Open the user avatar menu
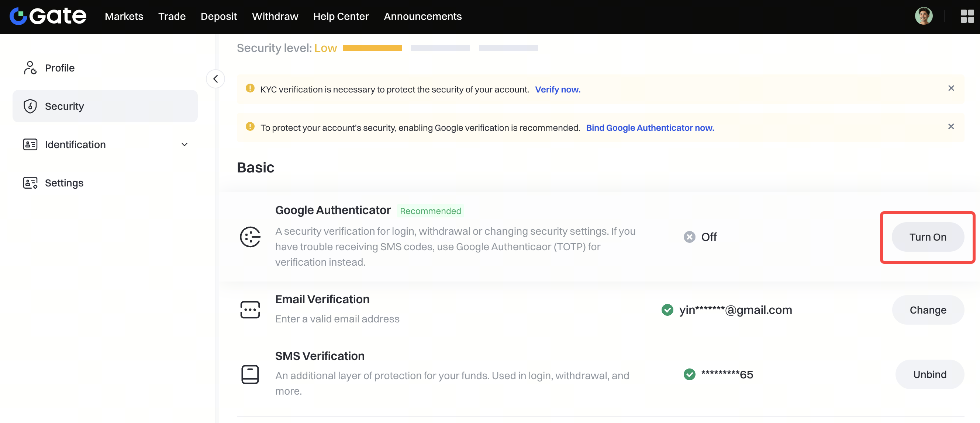980x423 pixels. [923, 16]
